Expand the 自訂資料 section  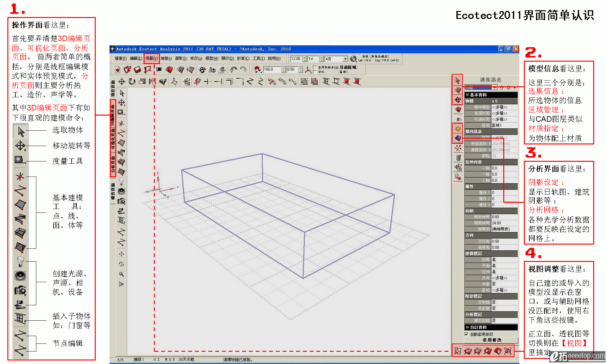[x=491, y=327]
